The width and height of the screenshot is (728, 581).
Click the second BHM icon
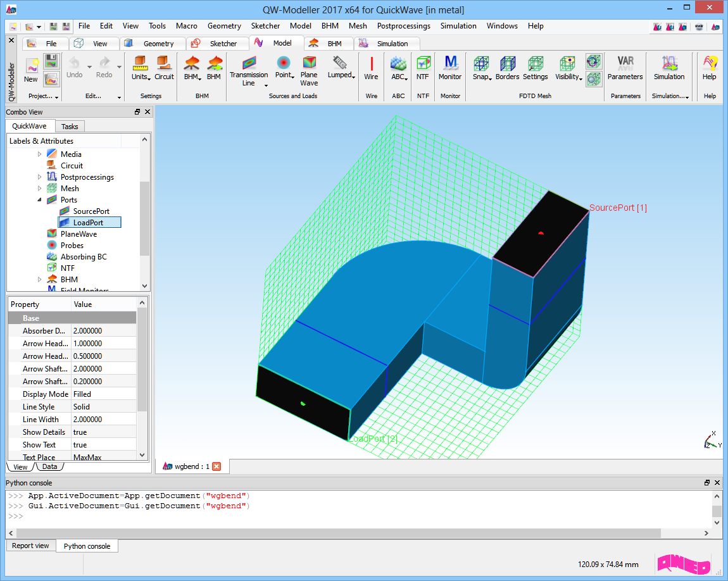coord(215,63)
